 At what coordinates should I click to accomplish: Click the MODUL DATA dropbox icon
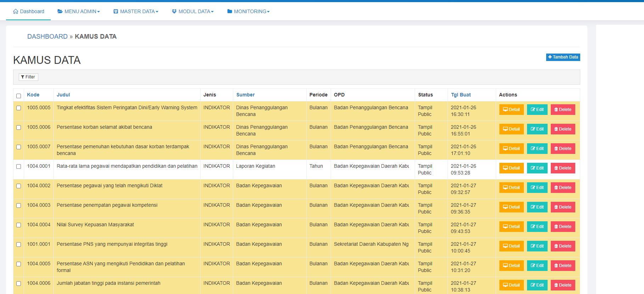coord(174,11)
